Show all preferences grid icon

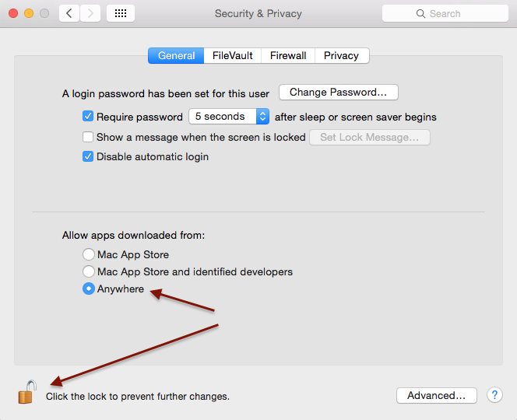tap(121, 13)
